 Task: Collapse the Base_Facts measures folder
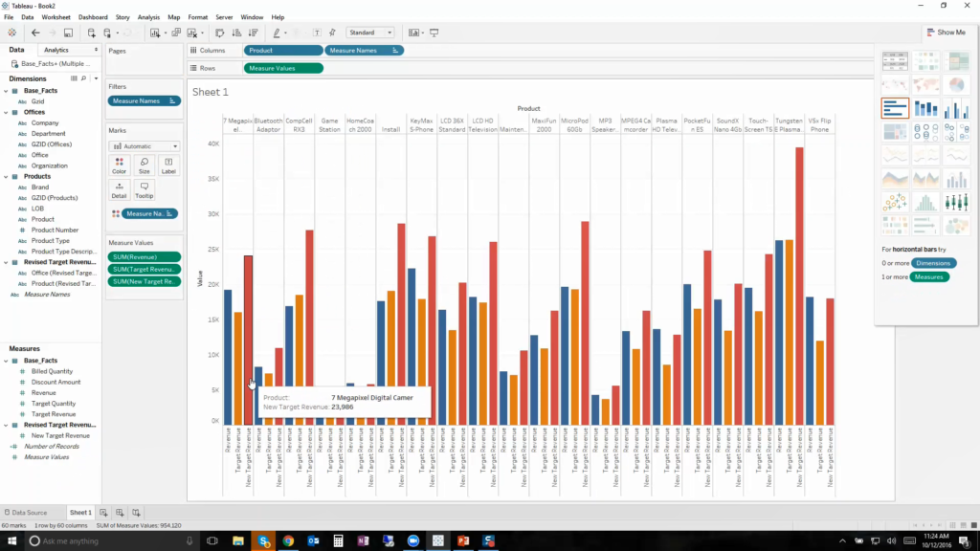tap(7, 361)
